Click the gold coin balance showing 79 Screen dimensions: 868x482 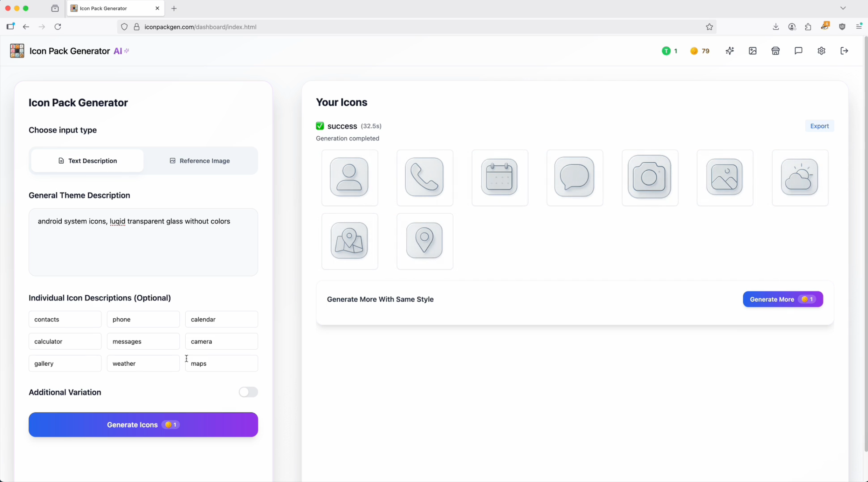pyautogui.click(x=700, y=51)
